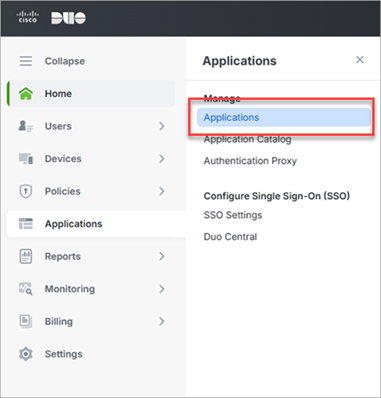
Task: Click the Users person icon
Action: pyautogui.click(x=26, y=126)
